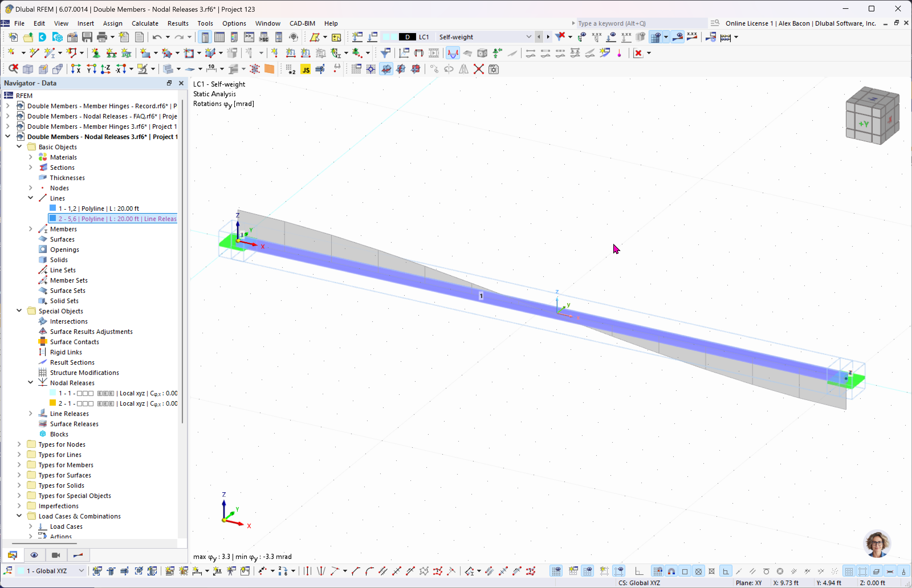The image size is (912, 588).
Task: Open the Calculate menu
Action: point(145,23)
